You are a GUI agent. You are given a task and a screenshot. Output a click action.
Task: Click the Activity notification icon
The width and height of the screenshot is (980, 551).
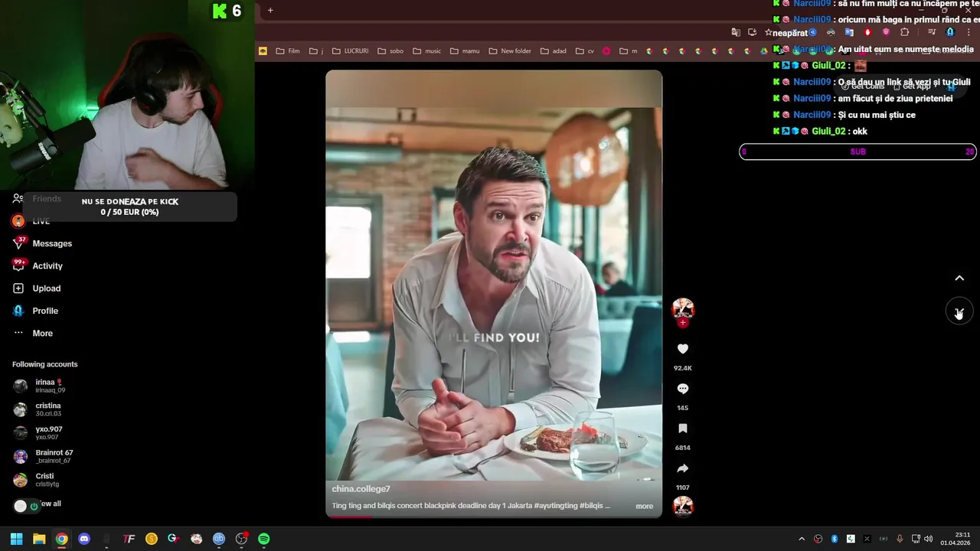(18, 266)
